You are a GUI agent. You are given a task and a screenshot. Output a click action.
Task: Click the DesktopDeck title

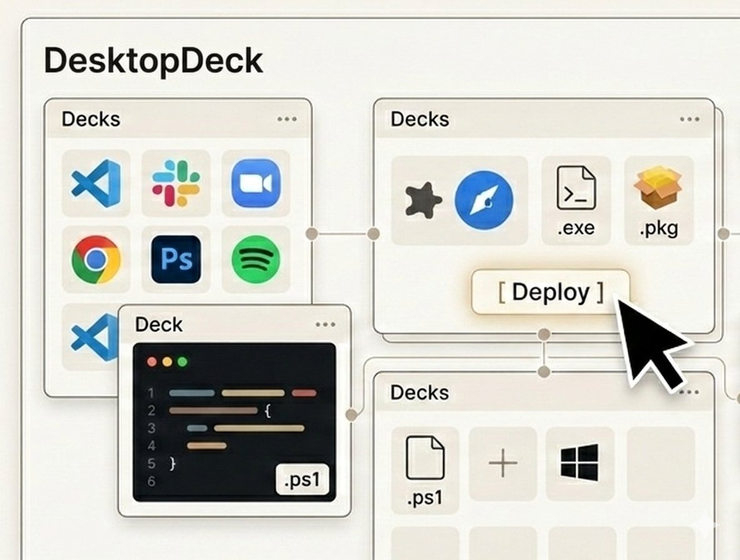pyautogui.click(x=153, y=61)
